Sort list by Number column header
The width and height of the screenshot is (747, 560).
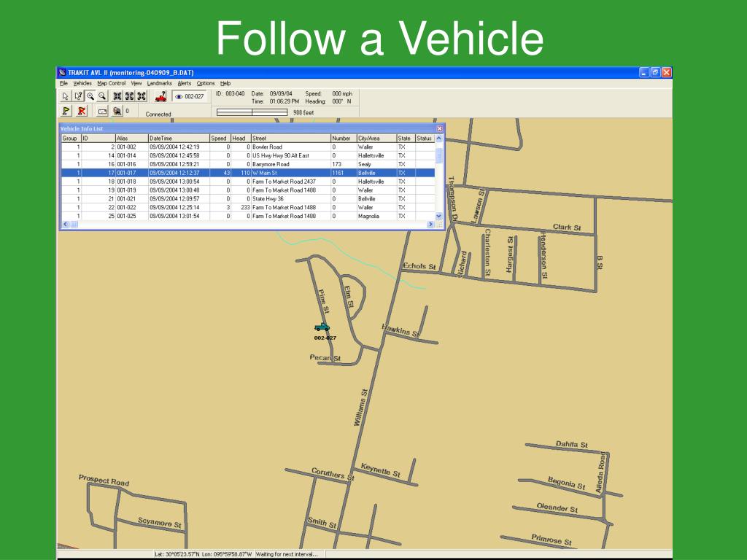pyautogui.click(x=344, y=139)
